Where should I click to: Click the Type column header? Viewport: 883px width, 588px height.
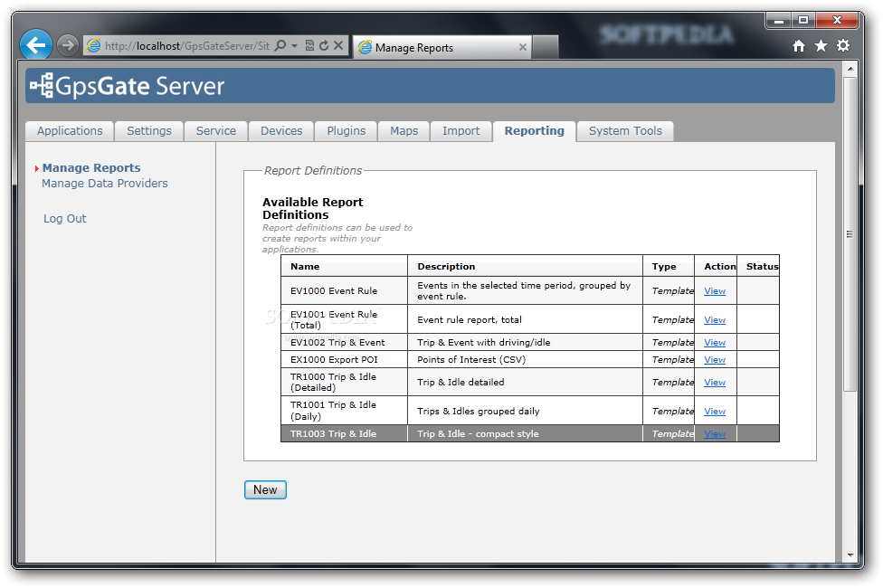click(669, 266)
